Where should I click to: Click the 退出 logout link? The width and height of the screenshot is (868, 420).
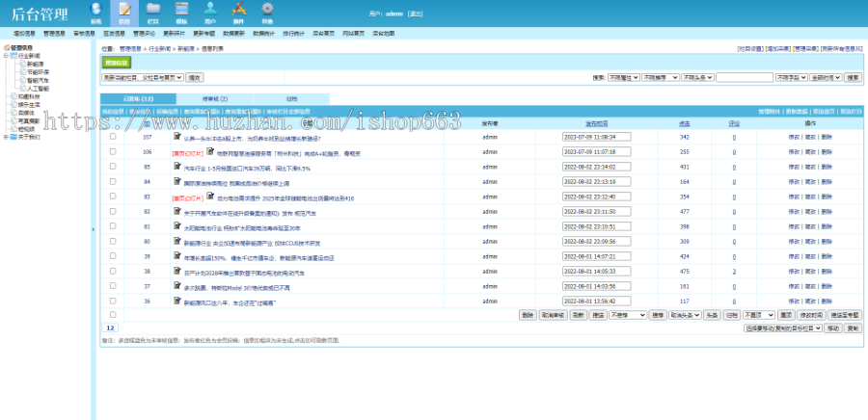417,14
